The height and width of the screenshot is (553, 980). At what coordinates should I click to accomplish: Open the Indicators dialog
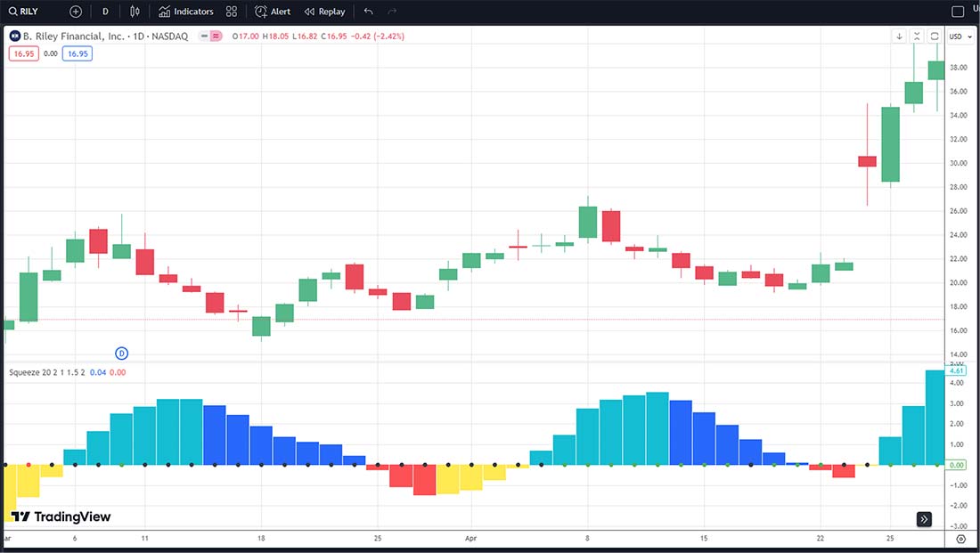coord(185,12)
